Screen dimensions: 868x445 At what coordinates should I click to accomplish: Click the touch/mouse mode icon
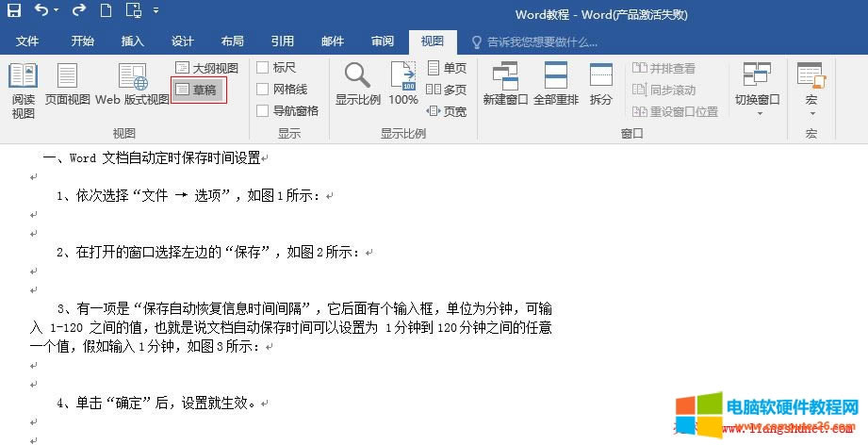coord(134,10)
